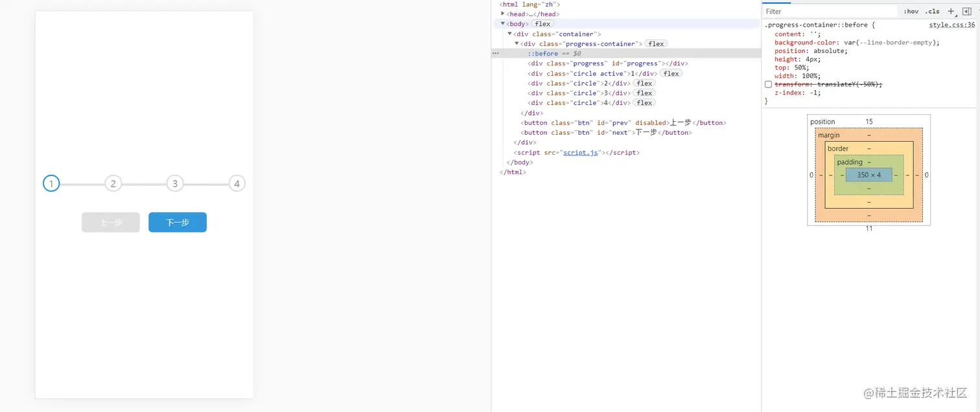
Task: Select the button id="prev" element row
Action: (626, 122)
